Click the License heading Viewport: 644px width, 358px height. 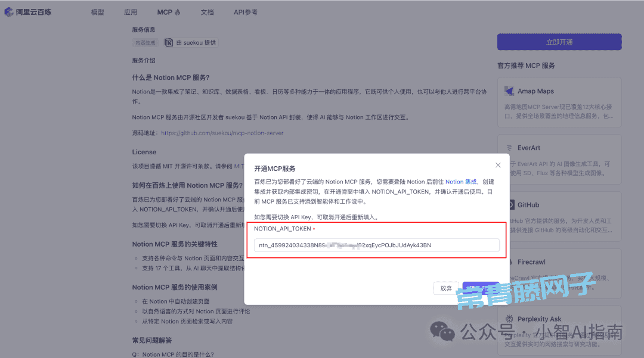[144, 152]
